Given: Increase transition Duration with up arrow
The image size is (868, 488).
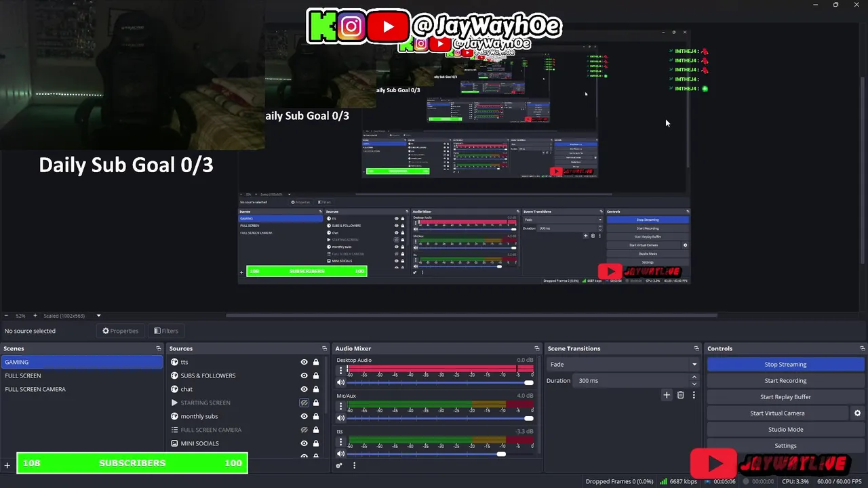Looking at the screenshot, I should coord(694,378).
